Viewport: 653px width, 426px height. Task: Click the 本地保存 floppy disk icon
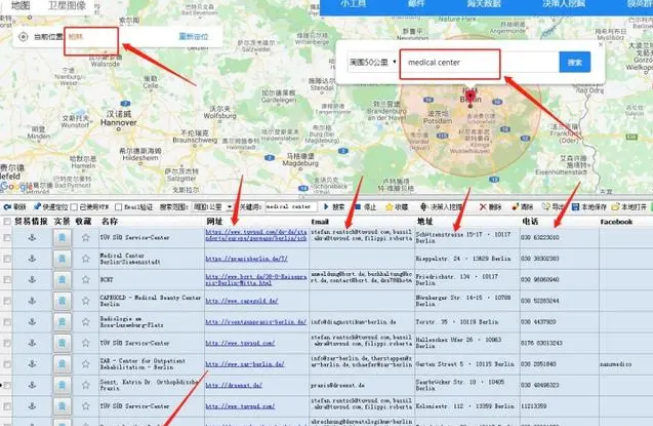[x=576, y=207]
